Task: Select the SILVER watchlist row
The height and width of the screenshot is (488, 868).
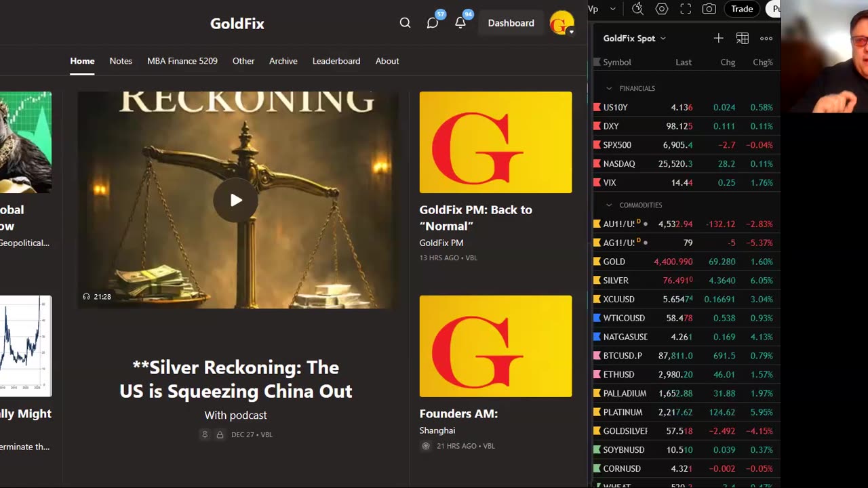Action: (x=686, y=281)
